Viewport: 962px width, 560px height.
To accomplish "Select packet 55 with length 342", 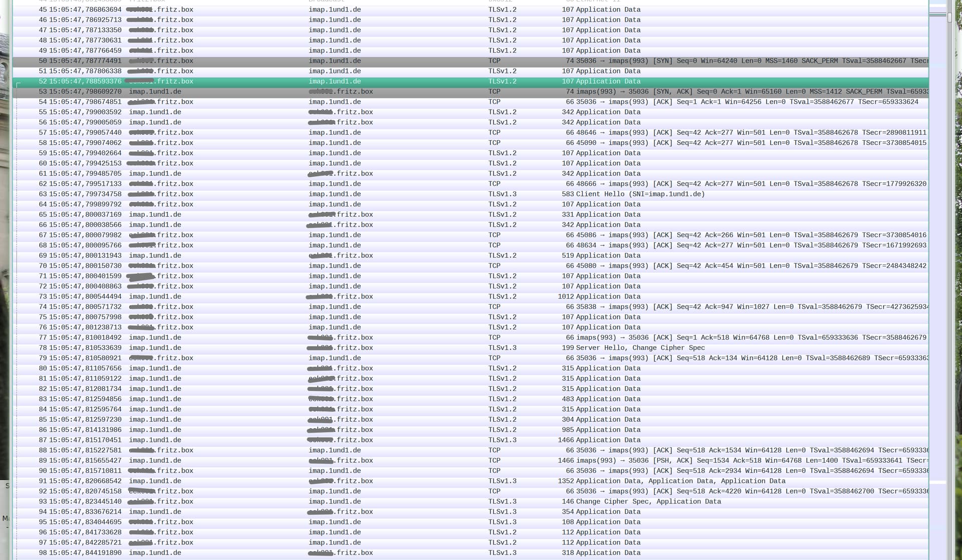I will [470, 112].
